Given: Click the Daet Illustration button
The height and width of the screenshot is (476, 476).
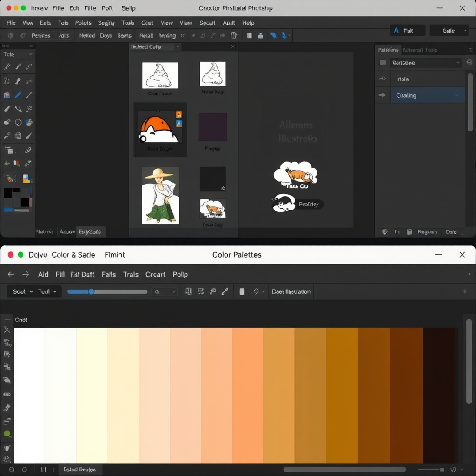Looking at the screenshot, I should point(291,291).
